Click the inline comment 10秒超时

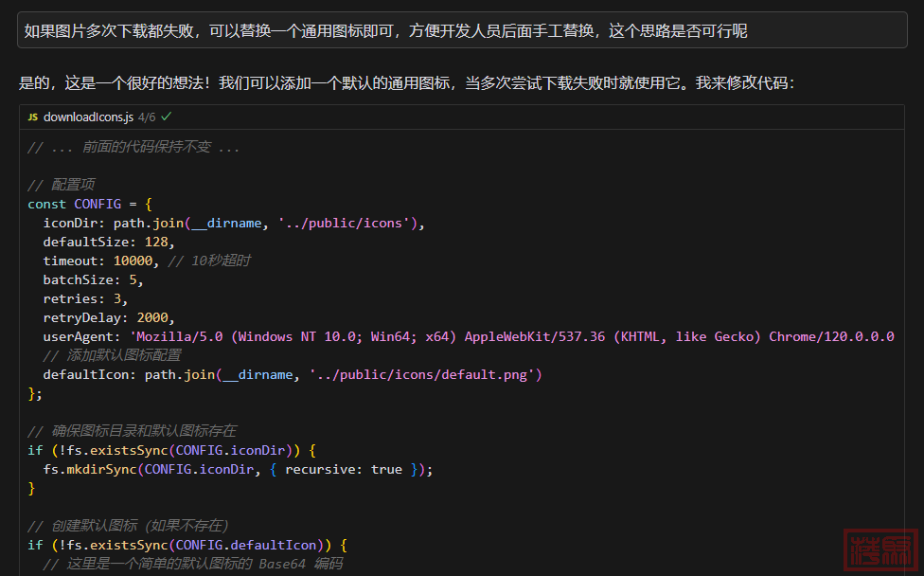[209, 261]
